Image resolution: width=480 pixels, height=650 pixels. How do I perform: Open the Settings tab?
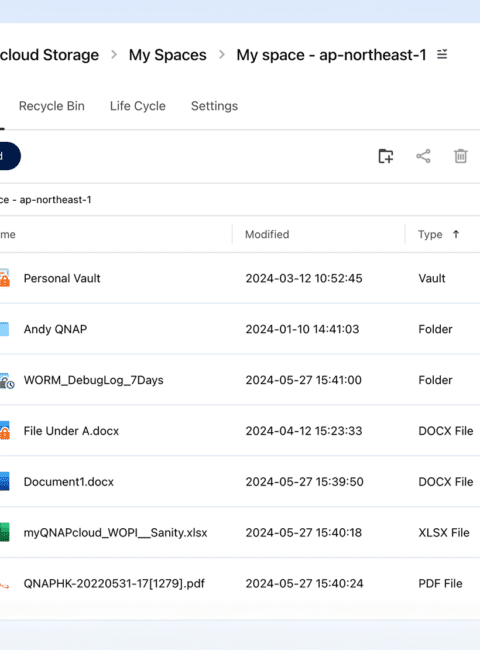tap(214, 106)
